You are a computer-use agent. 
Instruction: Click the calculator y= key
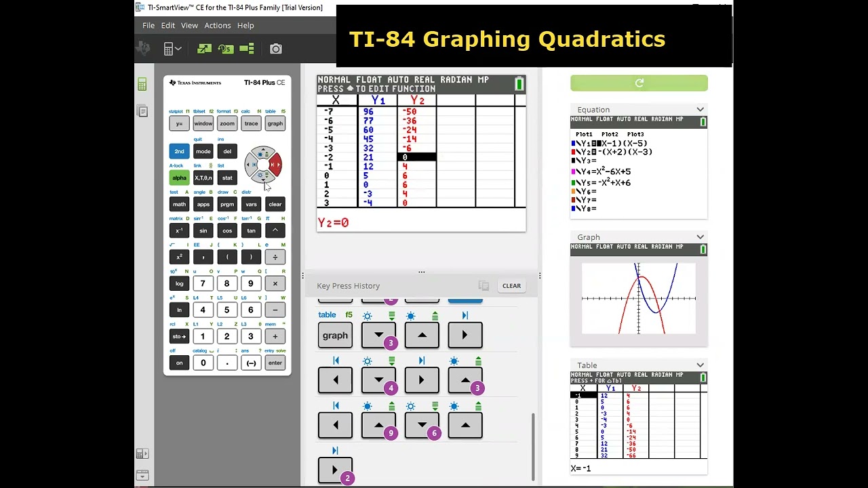[179, 123]
